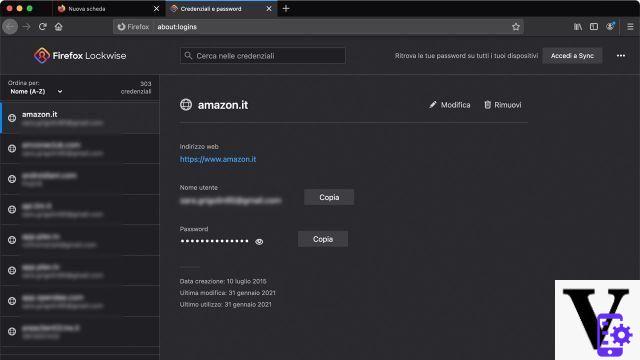Open the Firefox home page icon
The width and height of the screenshot is (640, 360).
pos(58,27)
